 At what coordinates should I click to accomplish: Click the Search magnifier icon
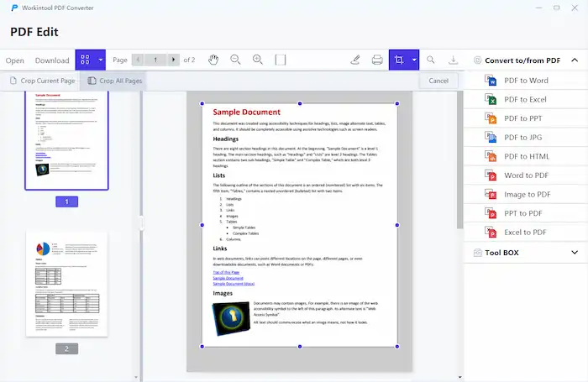pyautogui.click(x=431, y=60)
